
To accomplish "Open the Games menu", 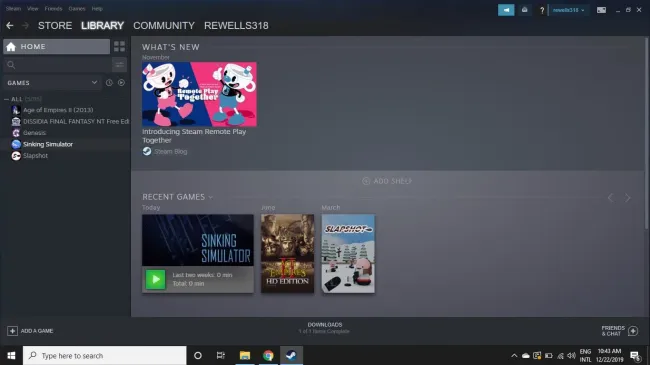I will pyautogui.click(x=77, y=8).
